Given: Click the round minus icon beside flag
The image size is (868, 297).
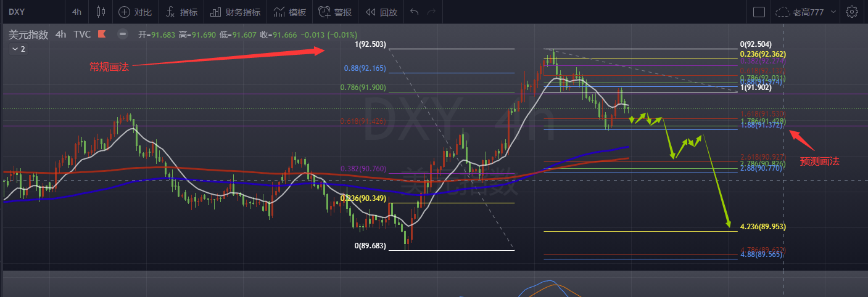Looking at the screenshot, I should tap(123, 35).
